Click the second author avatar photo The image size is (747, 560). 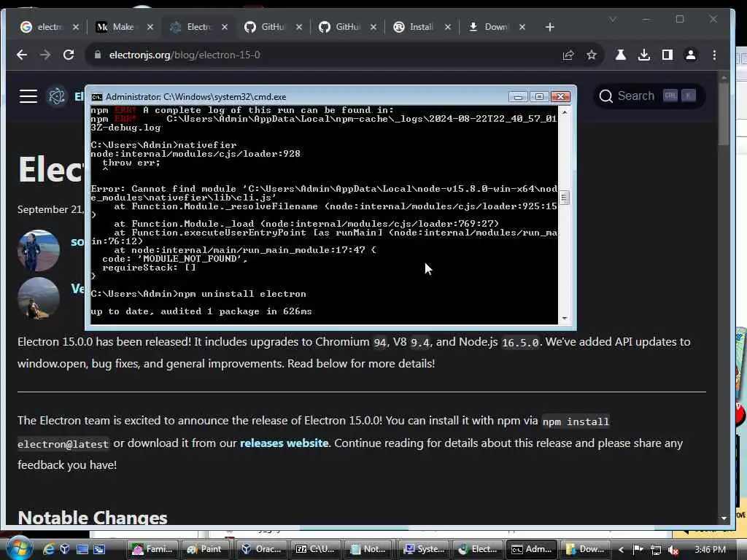(x=38, y=298)
